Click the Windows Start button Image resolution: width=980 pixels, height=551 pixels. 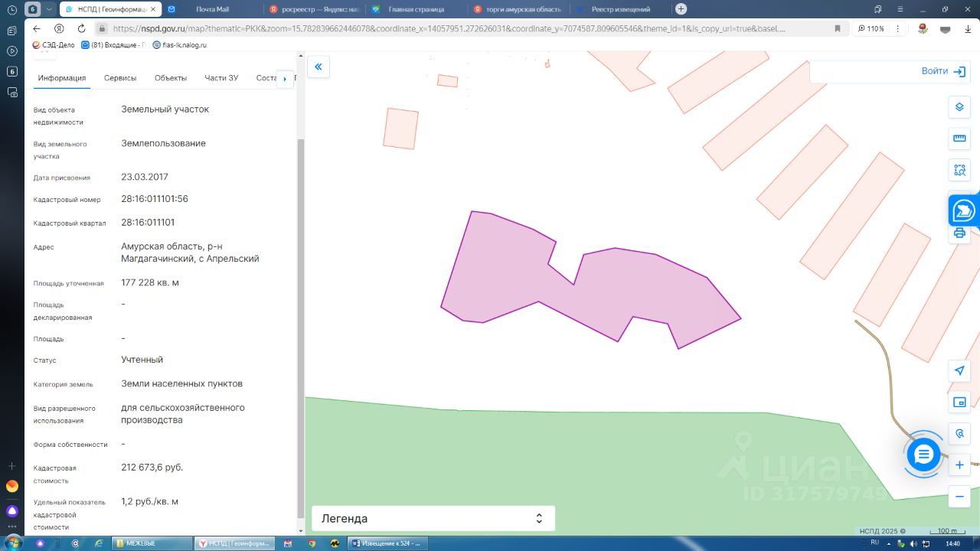[12, 543]
